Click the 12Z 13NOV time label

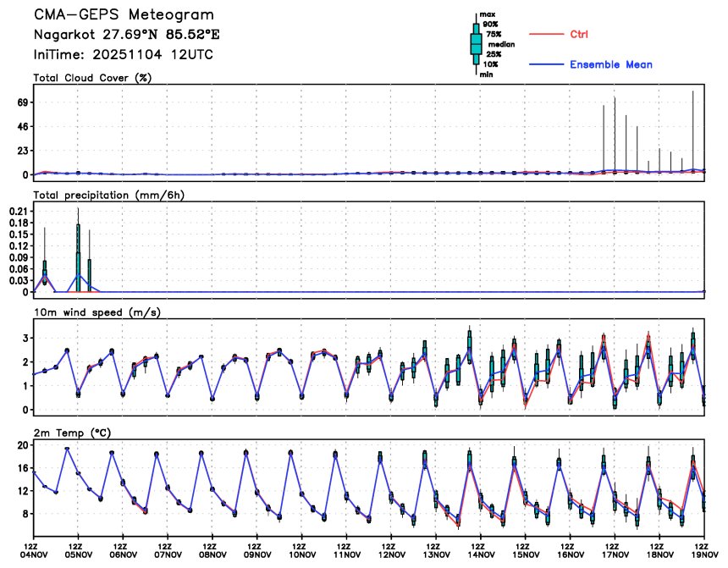click(x=435, y=550)
